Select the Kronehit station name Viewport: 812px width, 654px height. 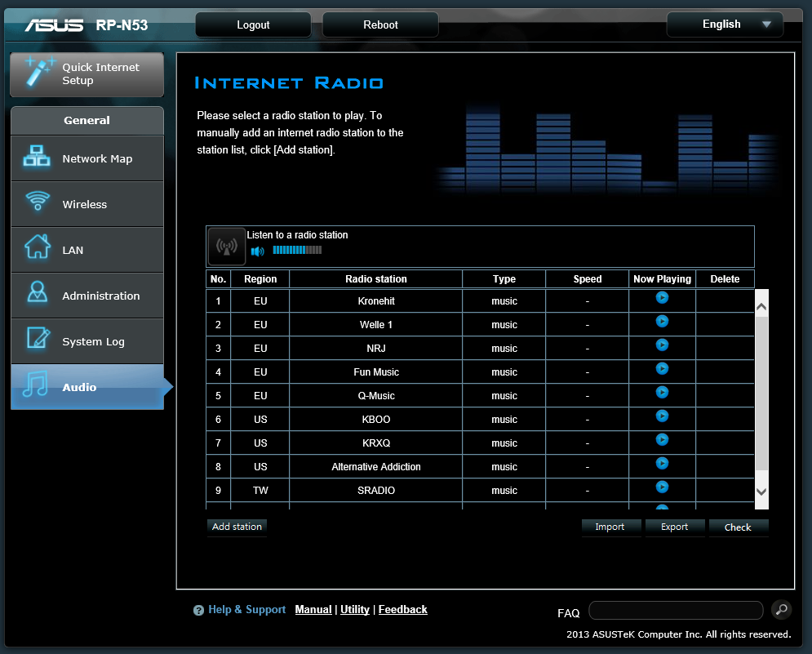pyautogui.click(x=376, y=301)
